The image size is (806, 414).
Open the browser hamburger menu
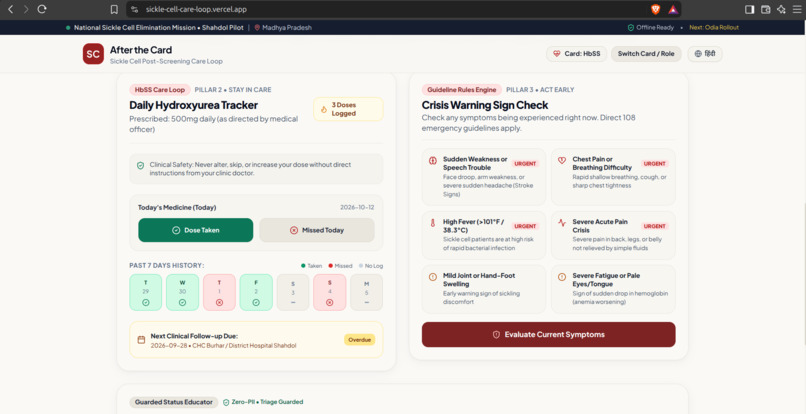(797, 9)
